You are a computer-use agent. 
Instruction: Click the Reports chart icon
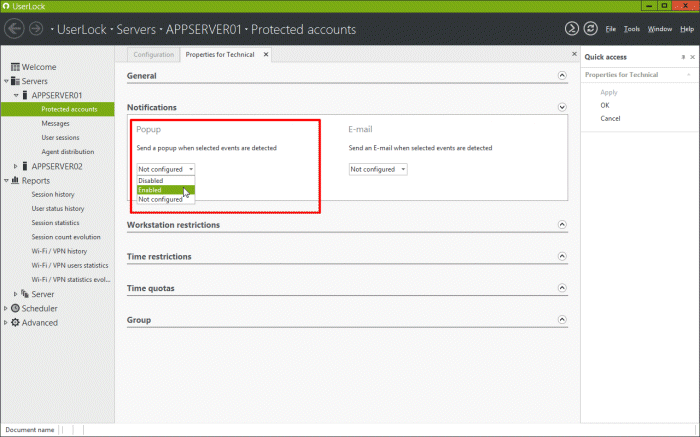click(x=15, y=180)
